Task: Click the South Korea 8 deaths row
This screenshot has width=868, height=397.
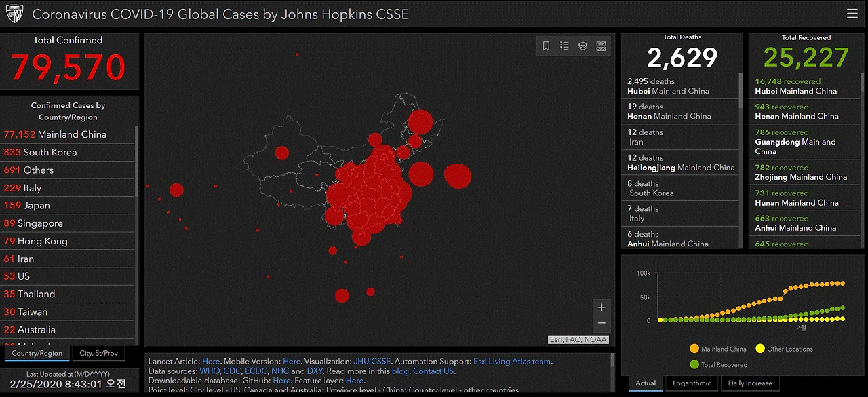Action: (681, 188)
